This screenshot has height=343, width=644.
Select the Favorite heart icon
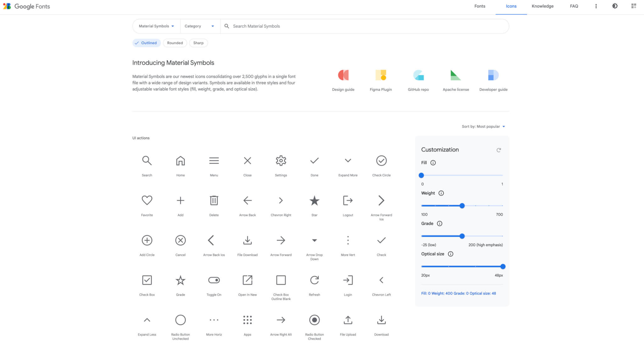147,200
